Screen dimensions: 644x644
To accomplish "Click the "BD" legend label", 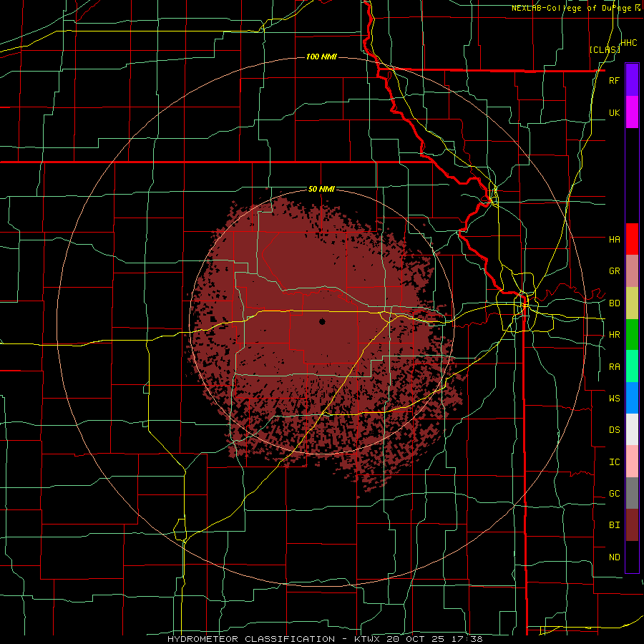I will coord(614,303).
